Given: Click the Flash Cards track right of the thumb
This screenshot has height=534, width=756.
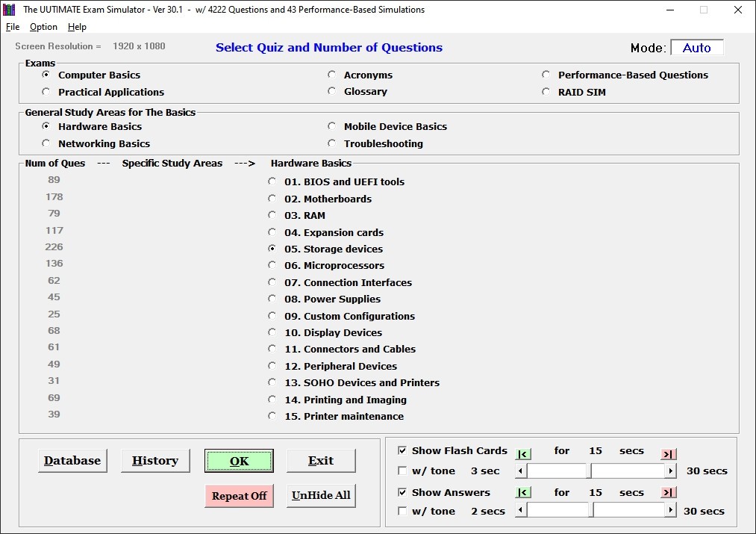Looking at the screenshot, I should pyautogui.click(x=628, y=471).
